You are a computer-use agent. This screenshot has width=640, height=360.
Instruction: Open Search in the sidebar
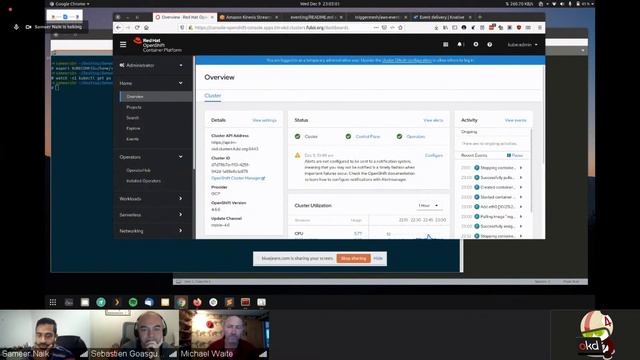[133, 118]
